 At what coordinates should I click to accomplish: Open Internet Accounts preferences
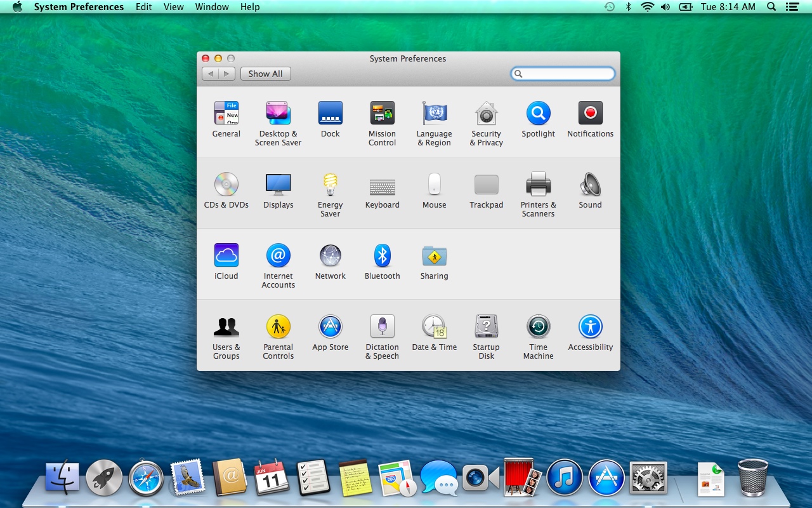pos(278,266)
